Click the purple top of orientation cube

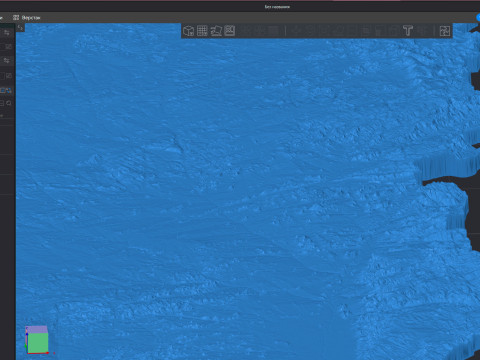point(37,329)
